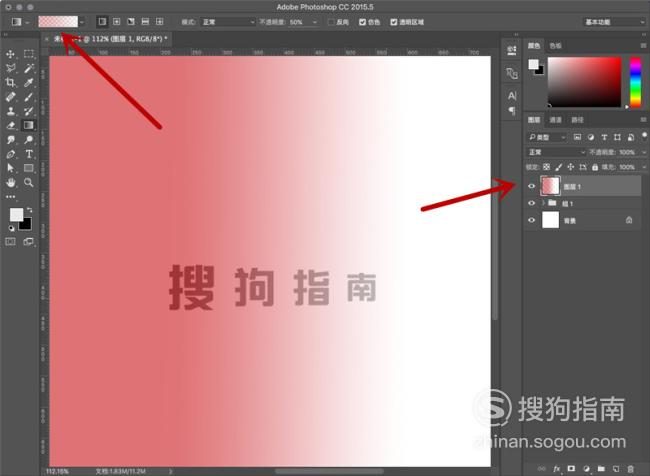The image size is (650, 476).
Task: Open the gradient blend mode dropdown
Action: tap(227, 22)
